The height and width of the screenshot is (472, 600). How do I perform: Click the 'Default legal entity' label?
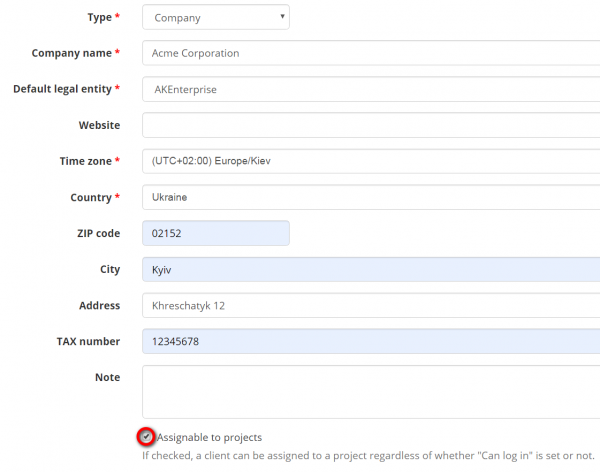tap(61, 89)
